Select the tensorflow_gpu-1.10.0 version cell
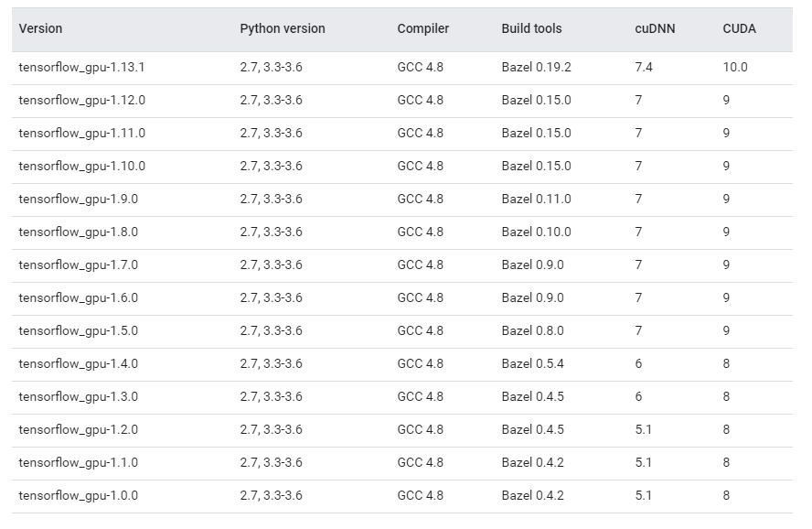 click(81, 167)
